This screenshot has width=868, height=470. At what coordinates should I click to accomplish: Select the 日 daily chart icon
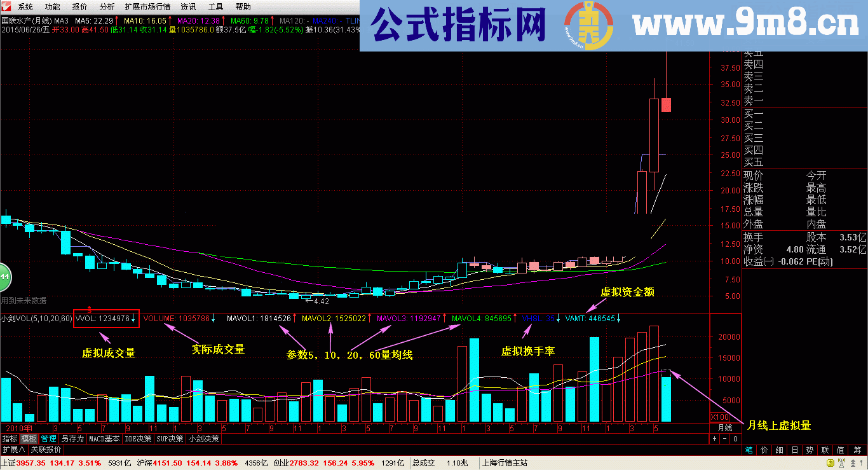coord(795,449)
